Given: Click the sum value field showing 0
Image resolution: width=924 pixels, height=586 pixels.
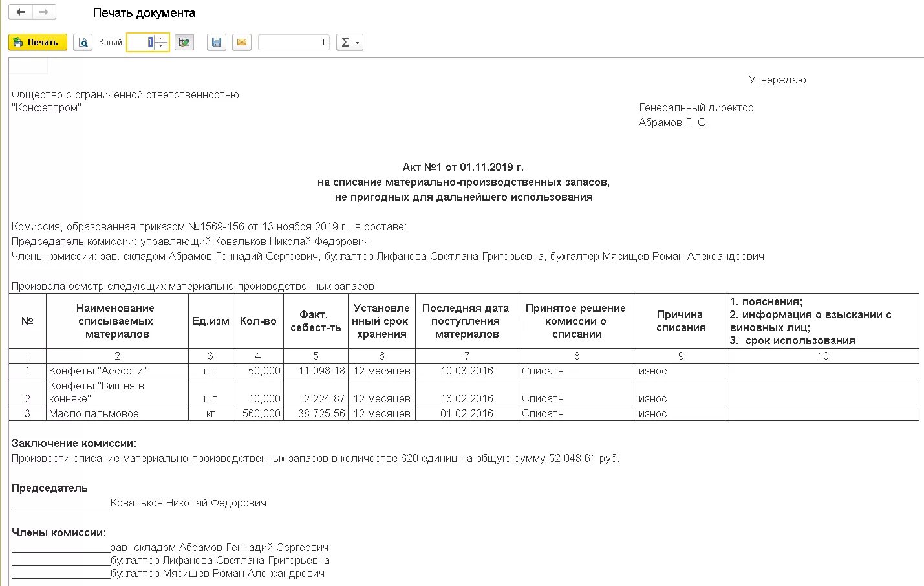Looking at the screenshot, I should (x=294, y=42).
